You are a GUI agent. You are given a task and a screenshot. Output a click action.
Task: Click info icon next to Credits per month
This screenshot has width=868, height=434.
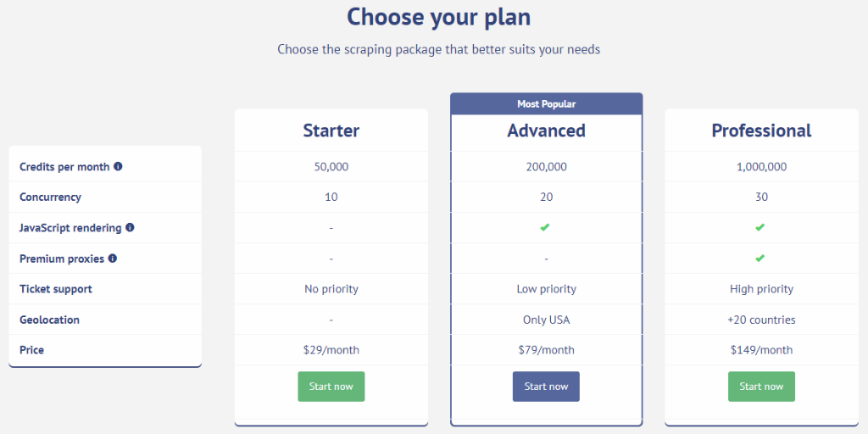pos(118,167)
